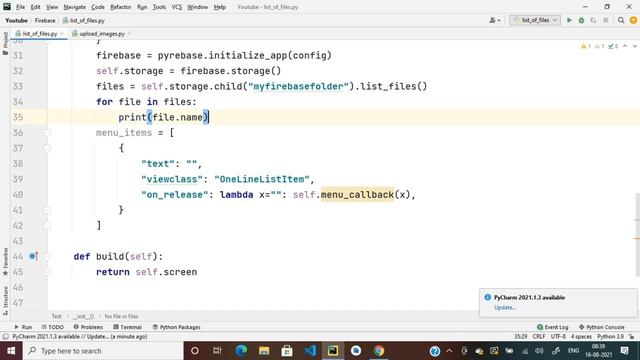The height and width of the screenshot is (360, 640).
Task: Click the override gutter icon at line 44
Action: pos(33,256)
